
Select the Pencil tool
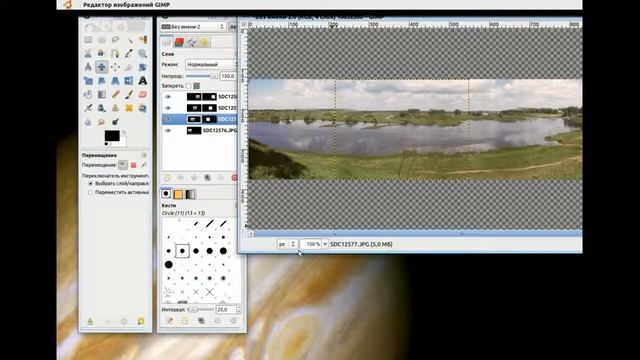click(115, 94)
